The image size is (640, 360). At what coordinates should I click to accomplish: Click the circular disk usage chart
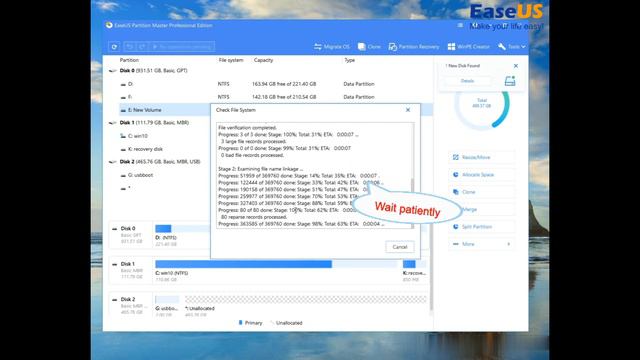click(x=482, y=104)
